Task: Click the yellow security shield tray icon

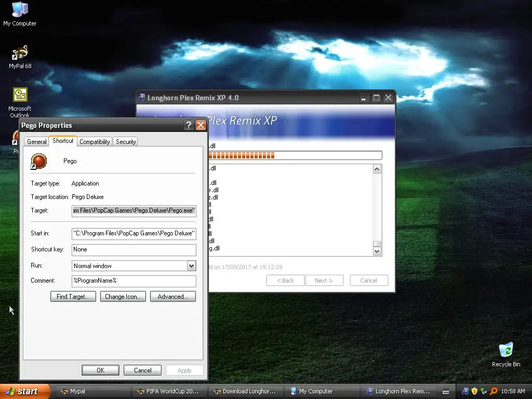Action: pyautogui.click(x=474, y=391)
